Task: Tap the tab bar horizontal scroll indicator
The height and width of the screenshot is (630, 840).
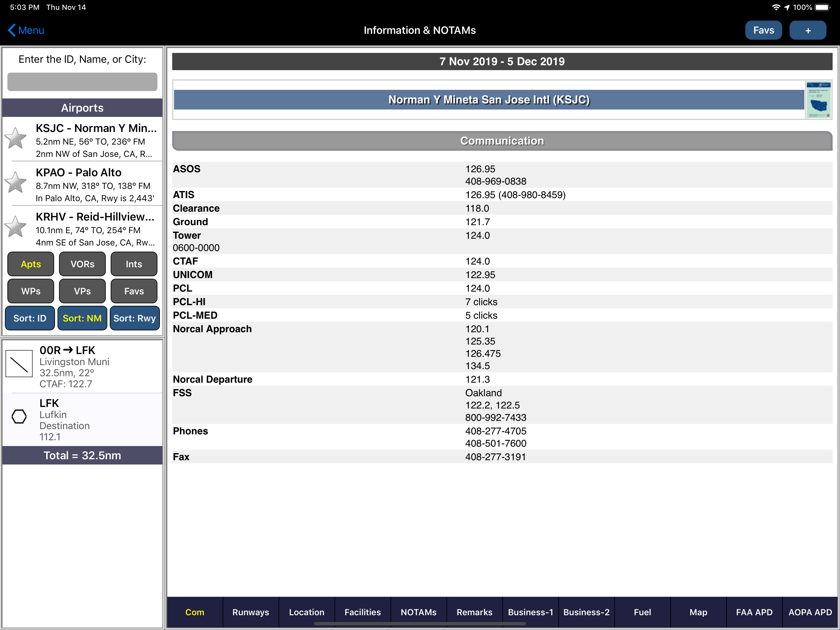Action: 420,624
